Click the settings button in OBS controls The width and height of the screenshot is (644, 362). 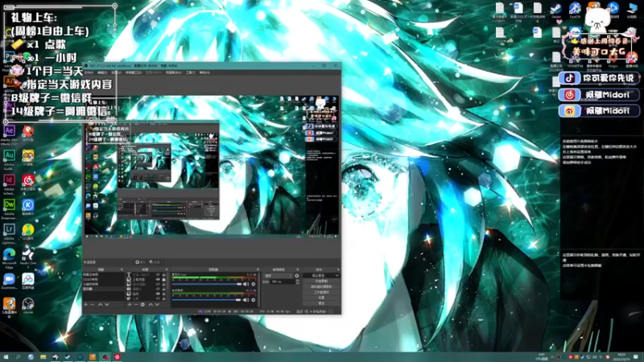(321, 298)
